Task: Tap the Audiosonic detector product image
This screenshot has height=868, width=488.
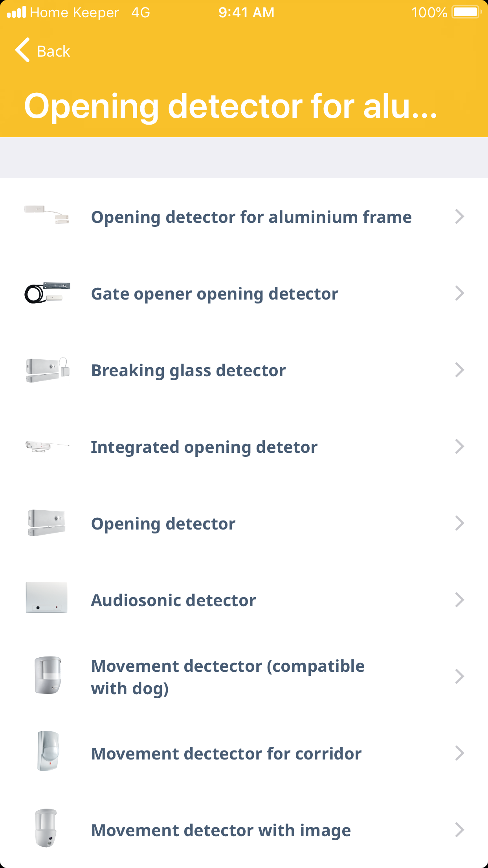Action: click(x=47, y=598)
